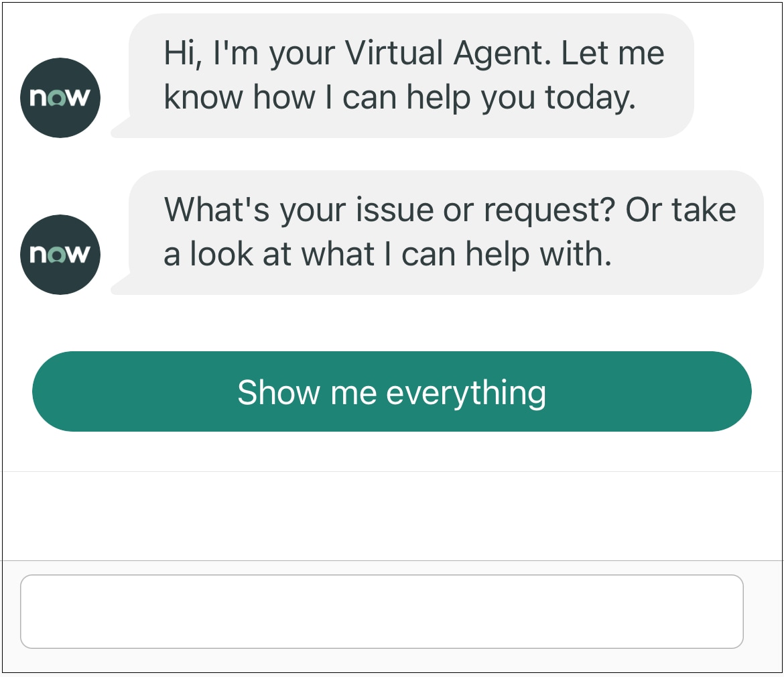This screenshot has width=784, height=677.
Task: Click the tail of the first speech bubble
Action: pyautogui.click(x=121, y=129)
